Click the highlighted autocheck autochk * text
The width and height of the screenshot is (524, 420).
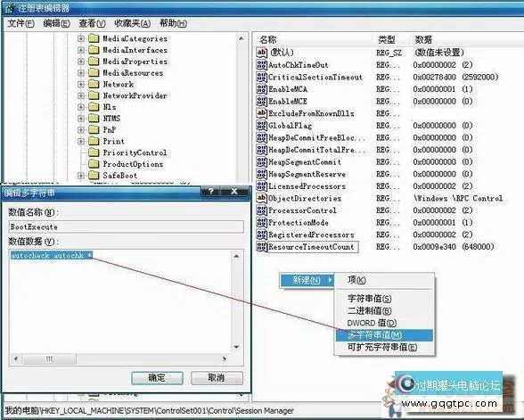pos(52,255)
